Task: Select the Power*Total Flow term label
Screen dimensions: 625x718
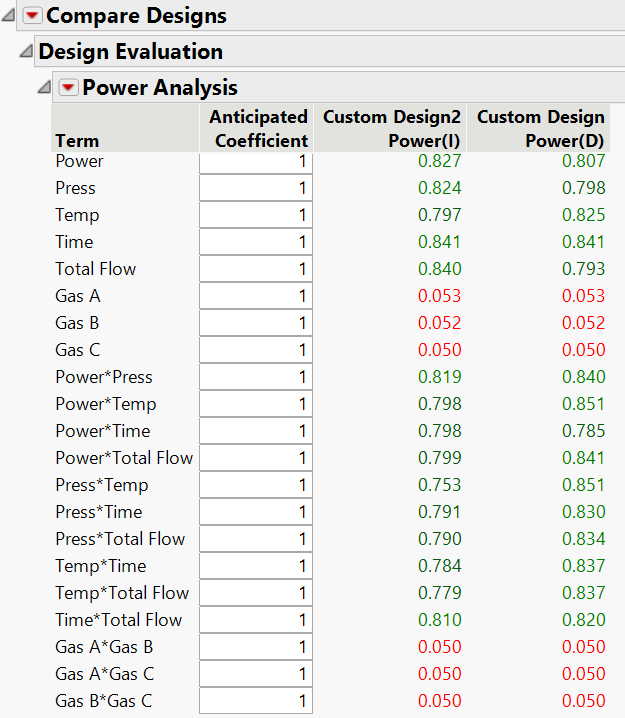Action: (x=124, y=458)
